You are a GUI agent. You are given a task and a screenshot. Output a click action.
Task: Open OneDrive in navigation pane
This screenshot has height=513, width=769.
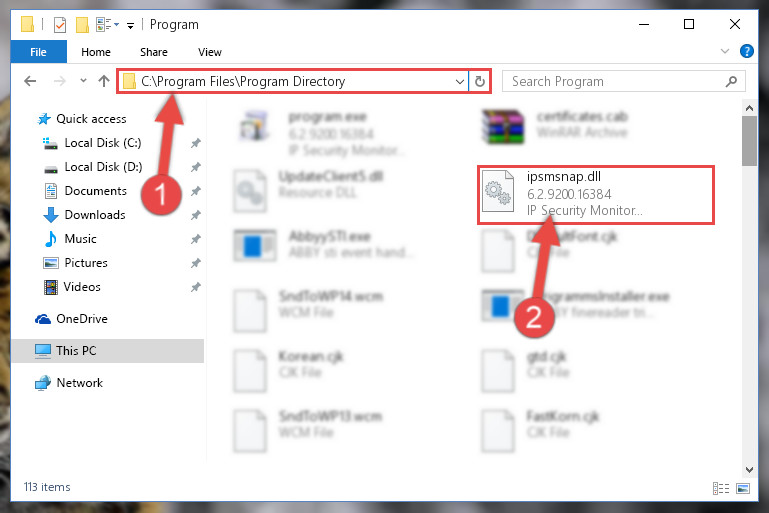click(x=81, y=319)
